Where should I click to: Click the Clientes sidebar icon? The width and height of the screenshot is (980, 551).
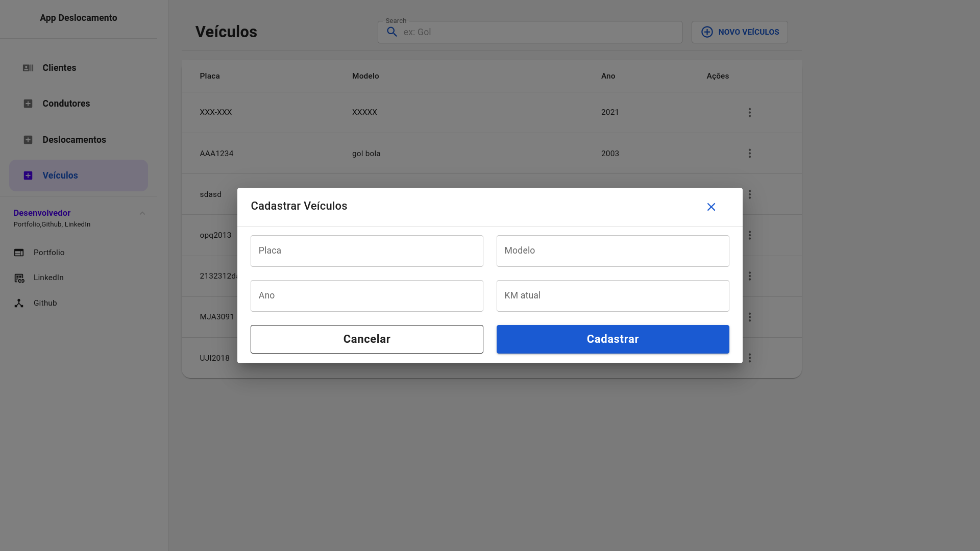click(28, 68)
